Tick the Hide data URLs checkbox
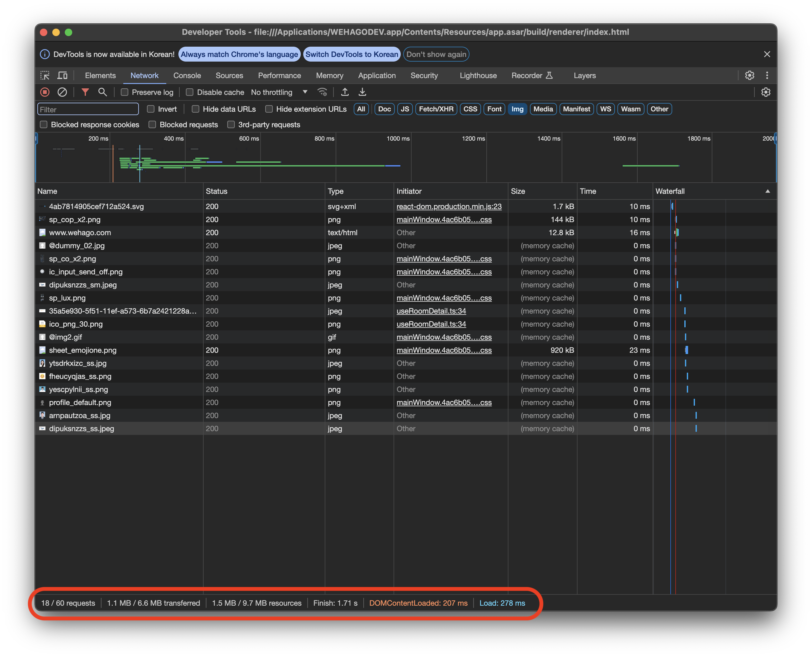812x657 pixels. click(x=196, y=109)
